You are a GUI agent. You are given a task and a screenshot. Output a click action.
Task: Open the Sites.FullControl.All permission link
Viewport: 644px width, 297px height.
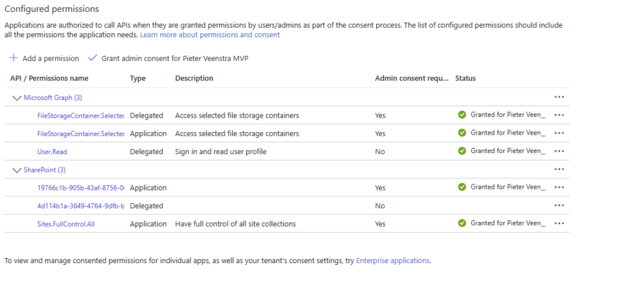pos(65,224)
